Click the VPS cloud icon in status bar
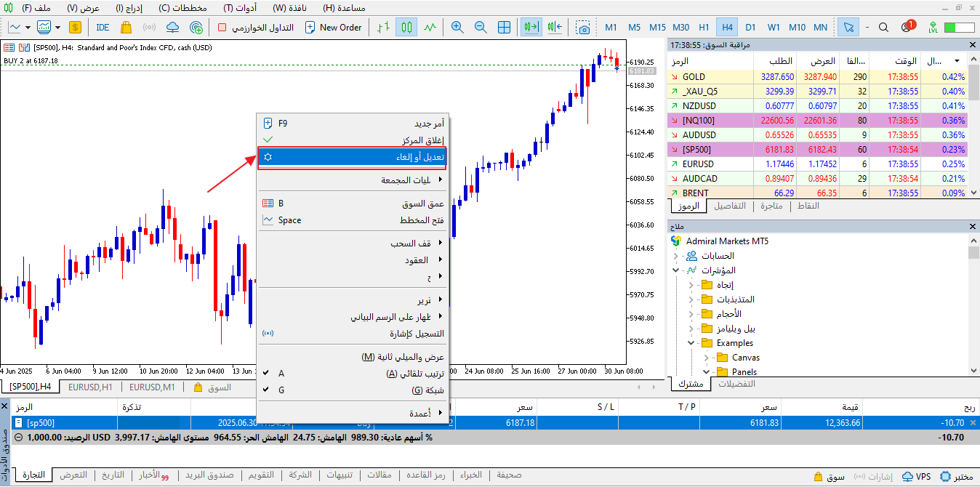Image resolution: width=980 pixels, height=487 pixels. tap(908, 477)
